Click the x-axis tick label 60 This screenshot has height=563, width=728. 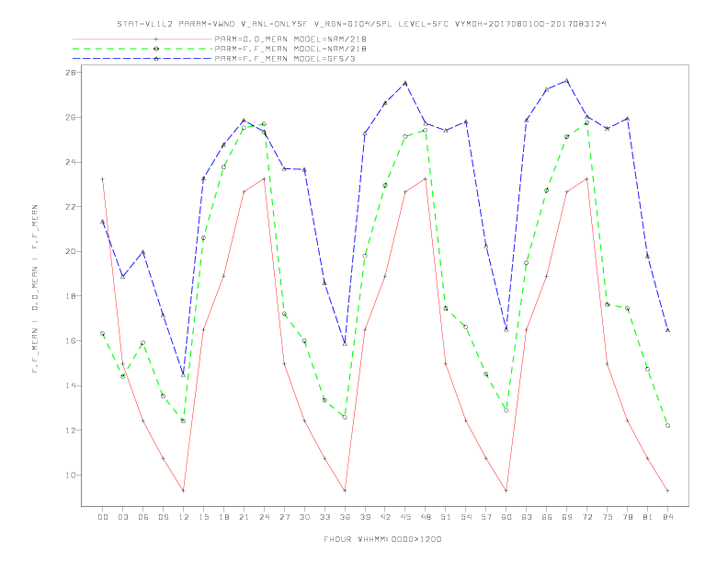pyautogui.click(x=506, y=517)
